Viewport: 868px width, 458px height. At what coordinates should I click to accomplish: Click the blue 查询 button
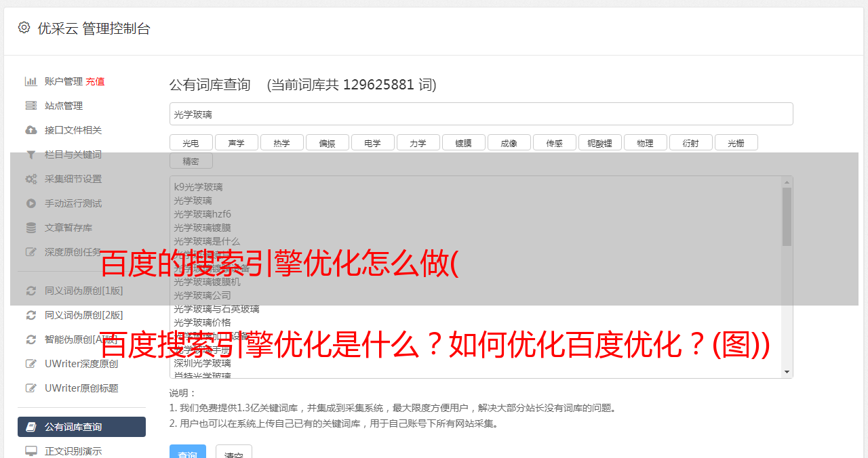click(x=187, y=453)
